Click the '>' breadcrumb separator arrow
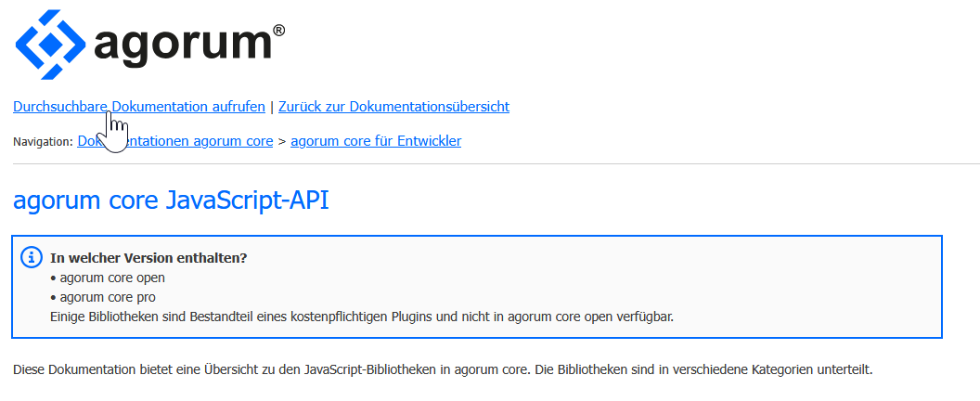Viewport: 980px width, 401px height. 282,142
